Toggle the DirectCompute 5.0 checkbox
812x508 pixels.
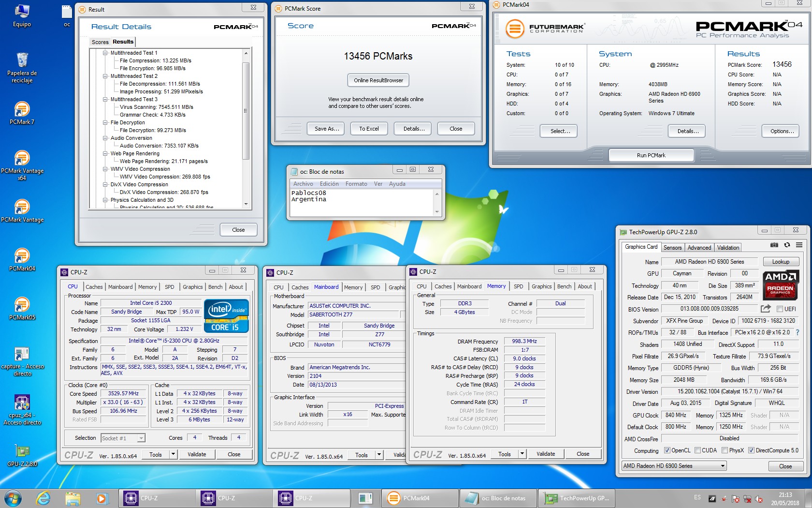pyautogui.click(x=751, y=450)
